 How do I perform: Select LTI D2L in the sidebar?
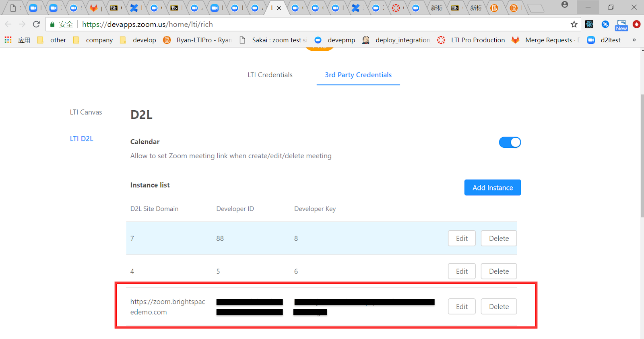82,139
